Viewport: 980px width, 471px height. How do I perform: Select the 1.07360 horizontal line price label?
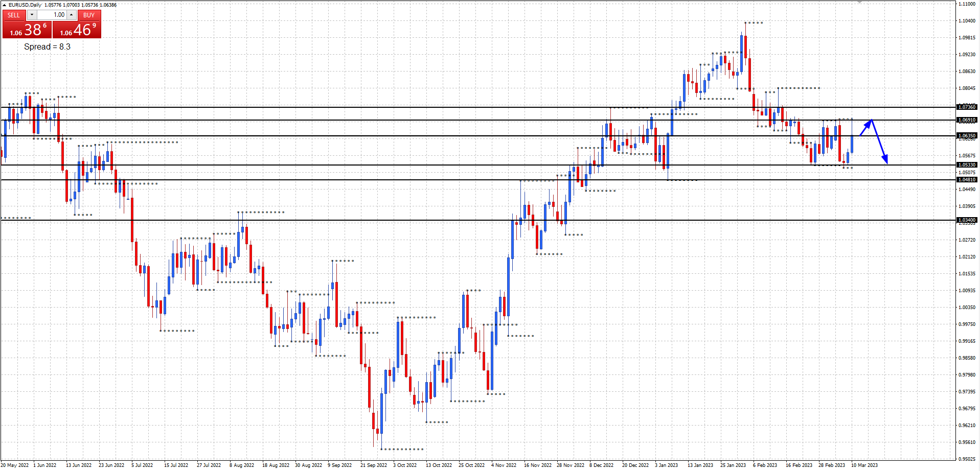pyautogui.click(x=966, y=107)
